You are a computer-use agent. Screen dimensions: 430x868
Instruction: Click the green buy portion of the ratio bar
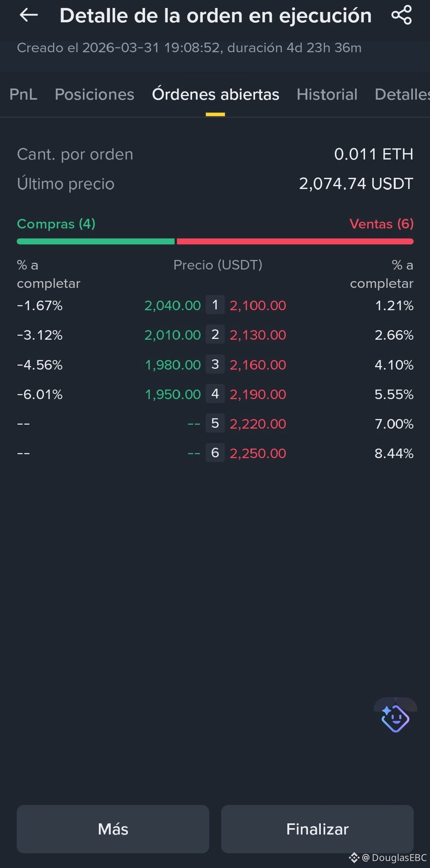point(96,241)
